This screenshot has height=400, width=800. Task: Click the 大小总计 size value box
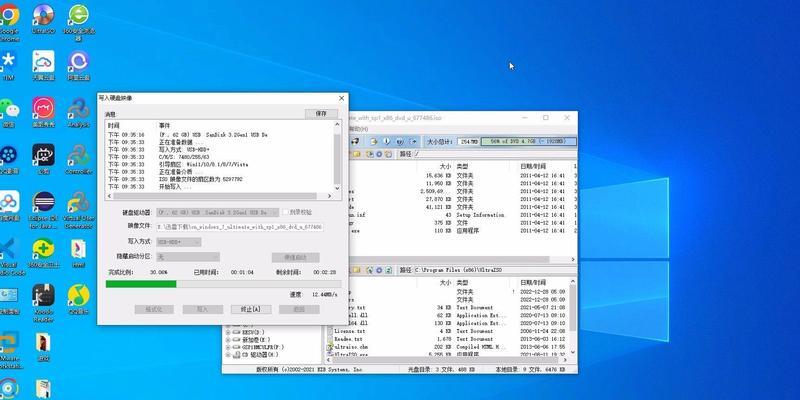(x=468, y=141)
